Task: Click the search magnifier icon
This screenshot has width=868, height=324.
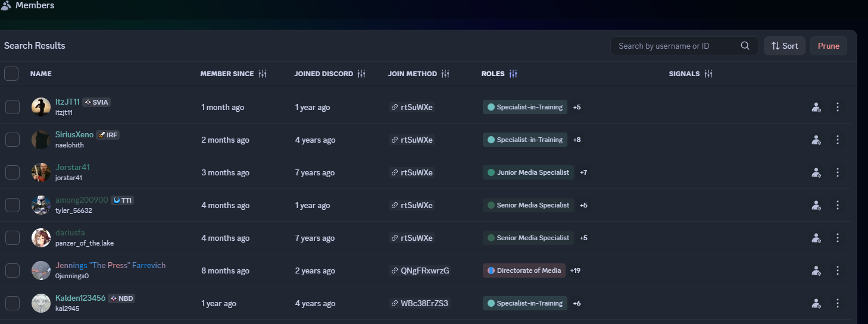Action: [x=745, y=46]
